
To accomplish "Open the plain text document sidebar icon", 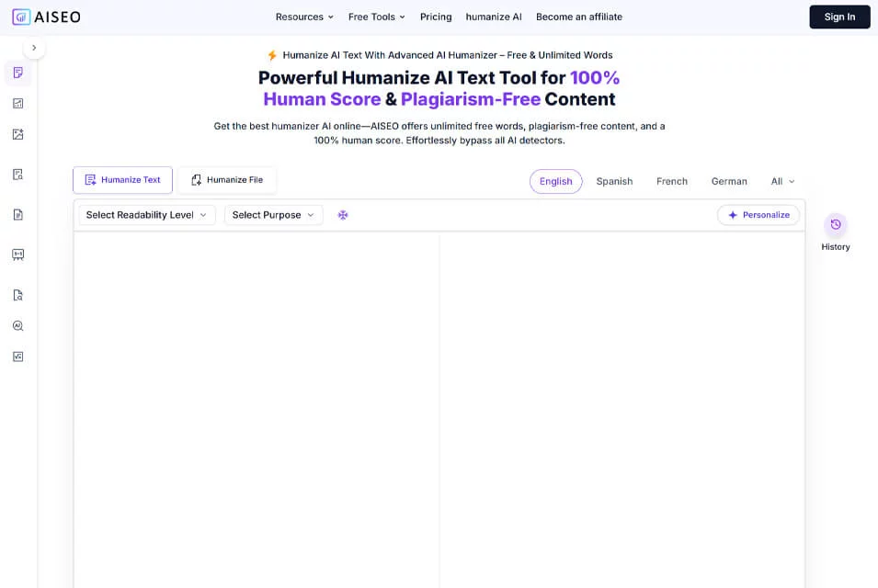I will click(17, 215).
